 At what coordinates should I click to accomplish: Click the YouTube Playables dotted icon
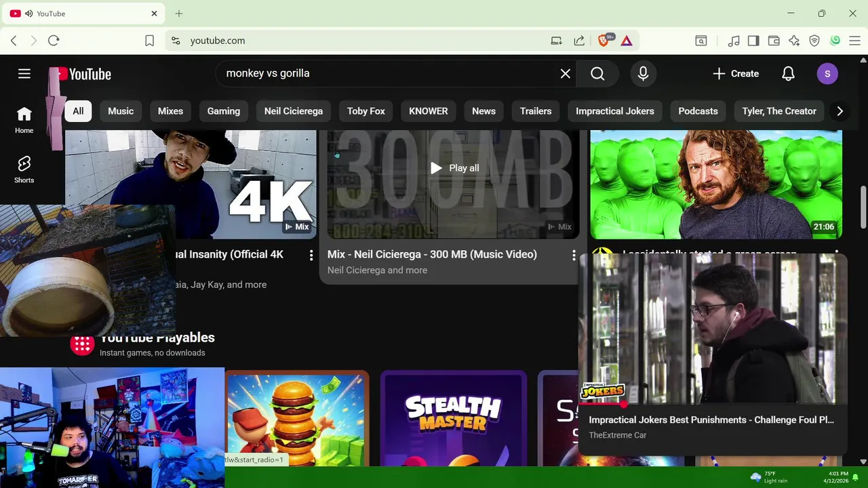point(82,344)
